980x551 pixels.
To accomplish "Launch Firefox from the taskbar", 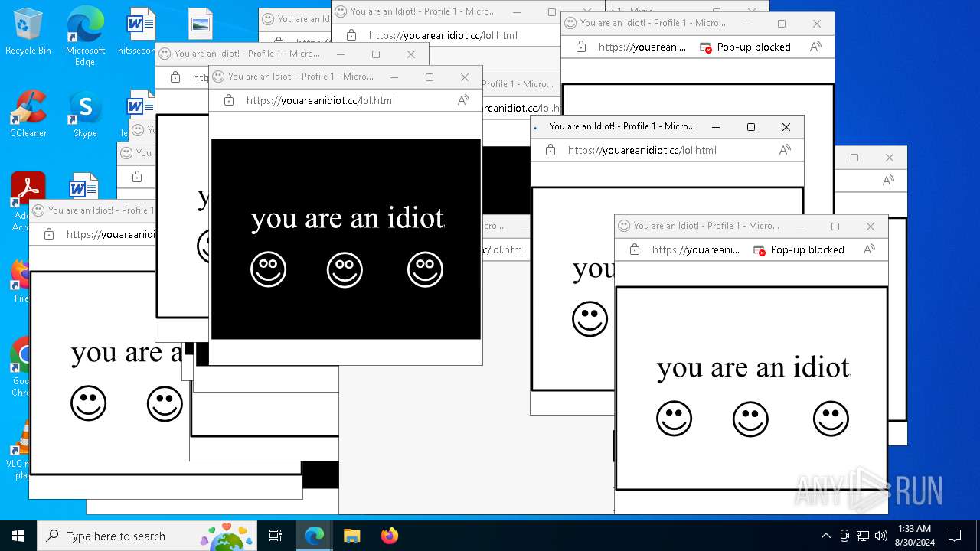I will click(x=389, y=536).
